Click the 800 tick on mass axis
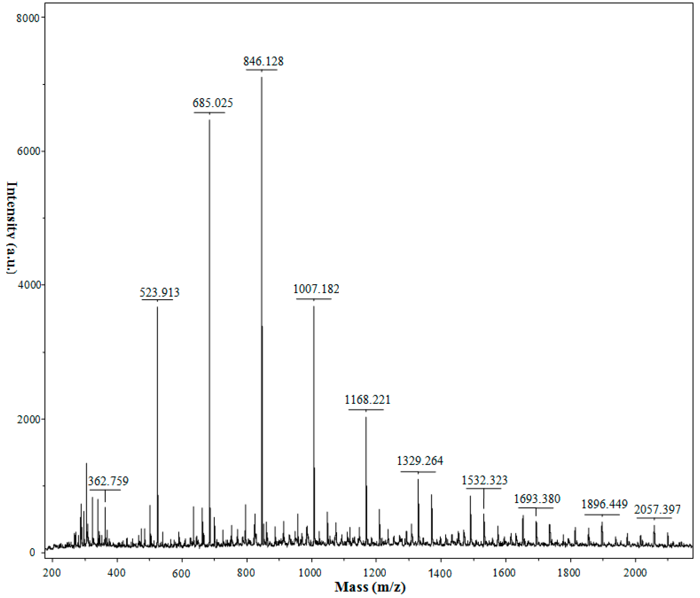700x598 pixels. [246, 572]
